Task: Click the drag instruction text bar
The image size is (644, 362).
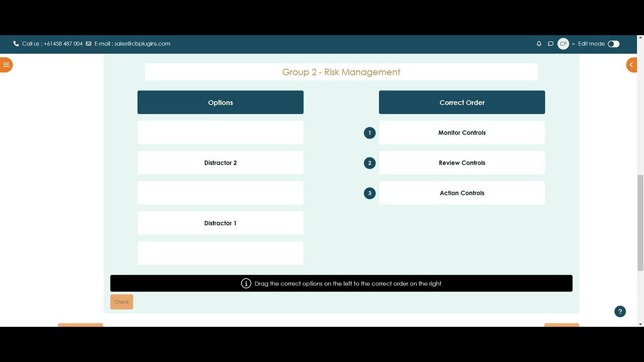Action: (341, 284)
